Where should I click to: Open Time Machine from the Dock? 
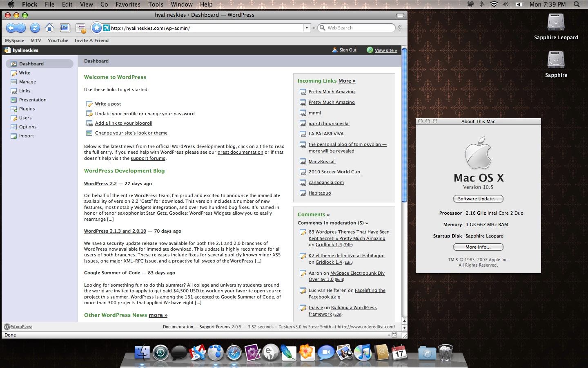[160, 352]
